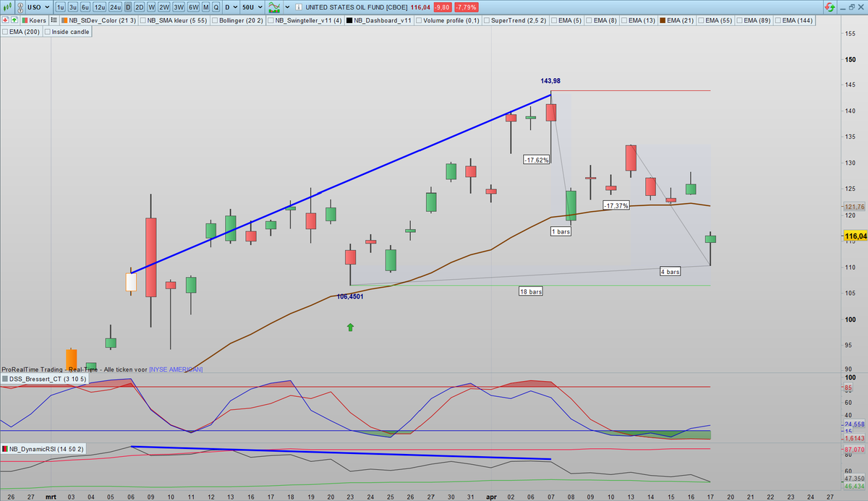Select the 24u timeframe button
868x501 pixels.
pos(115,7)
